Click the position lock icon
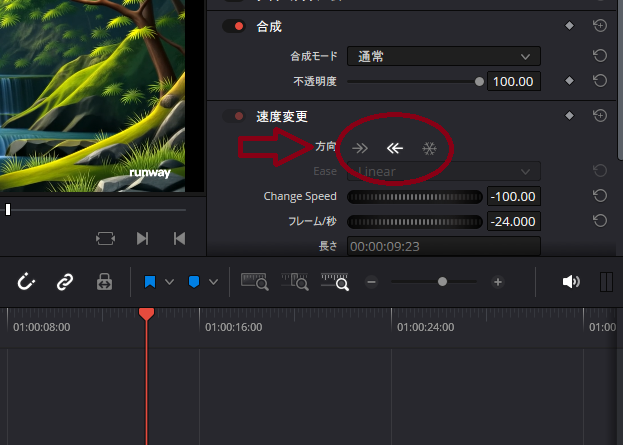Image resolution: width=623 pixels, height=445 pixels. [104, 282]
